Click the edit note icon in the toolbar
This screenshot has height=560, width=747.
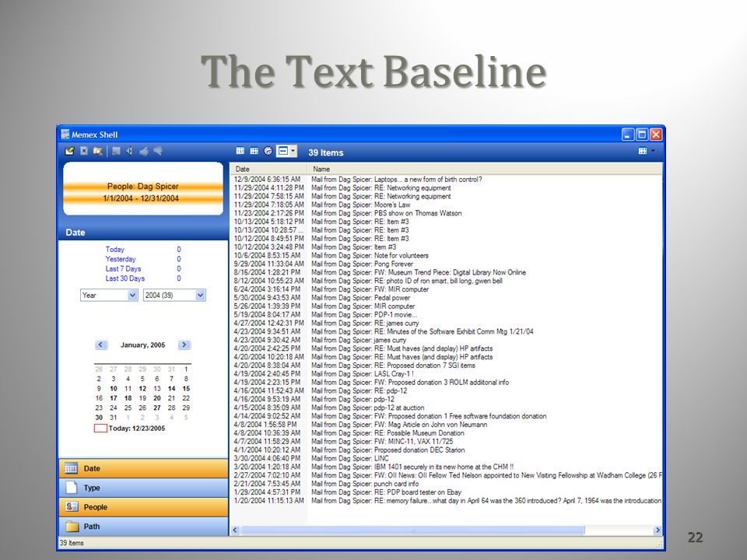(69, 152)
